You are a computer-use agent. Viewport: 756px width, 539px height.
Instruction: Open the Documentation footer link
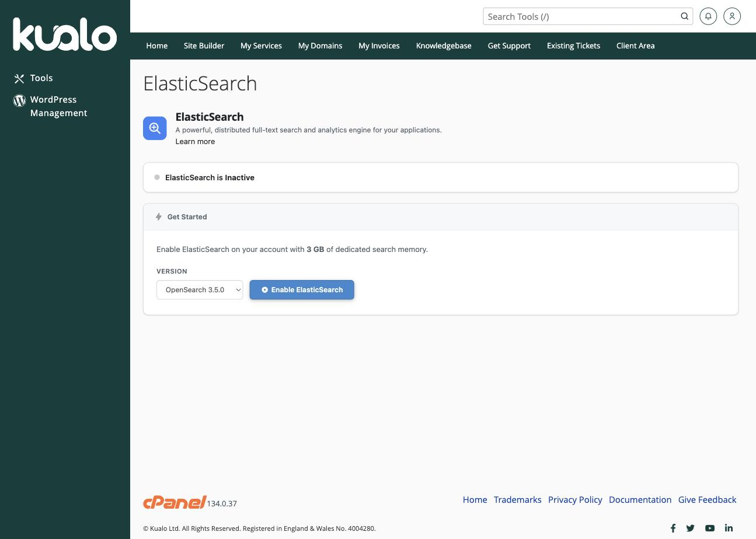tap(640, 499)
